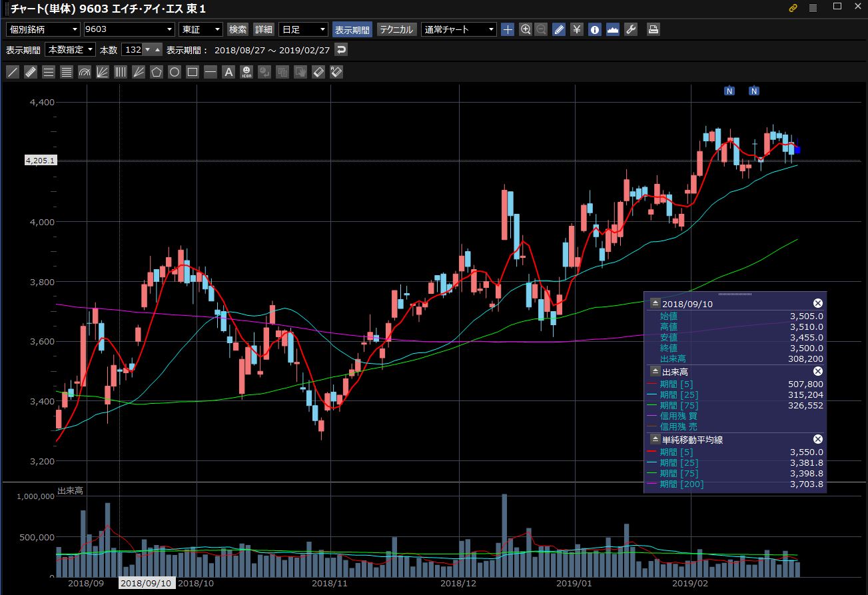Click the 表示期間 tab button

click(x=352, y=29)
